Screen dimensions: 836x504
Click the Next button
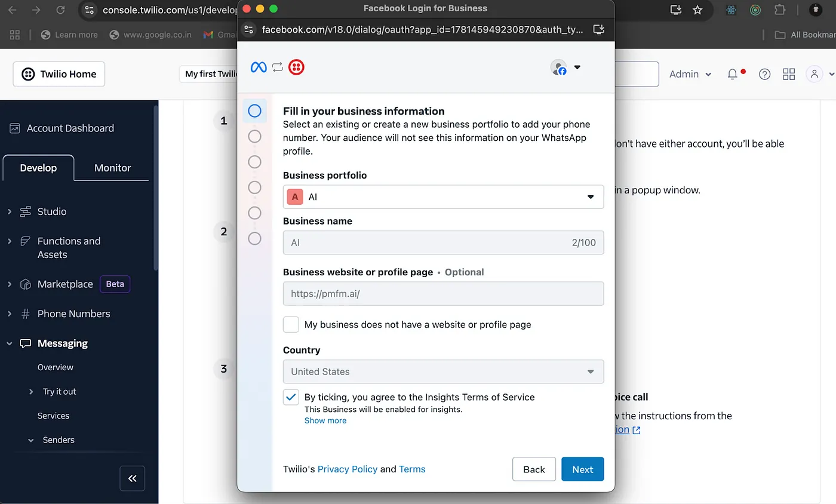582,469
